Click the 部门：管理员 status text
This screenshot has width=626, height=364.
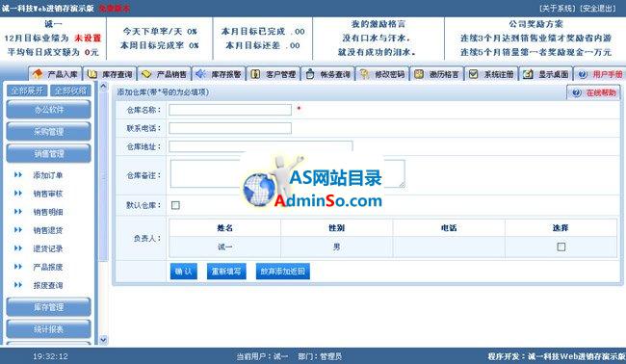pos(320,356)
